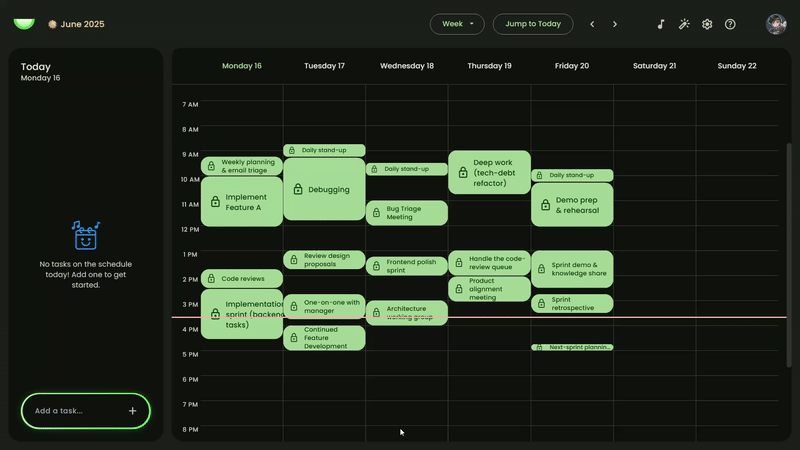The image size is (800, 450).
Task: Click lock icon on Demo prep & rehearsal
Action: pos(545,205)
